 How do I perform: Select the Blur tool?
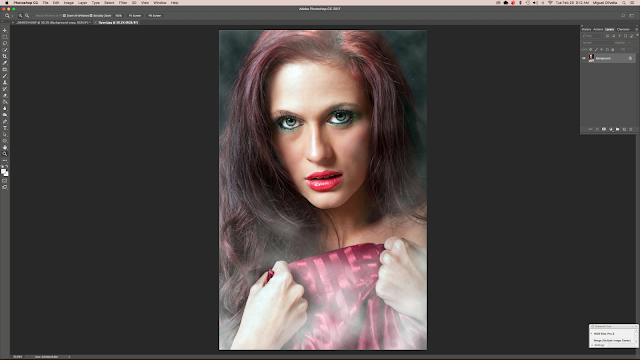(x=5, y=109)
